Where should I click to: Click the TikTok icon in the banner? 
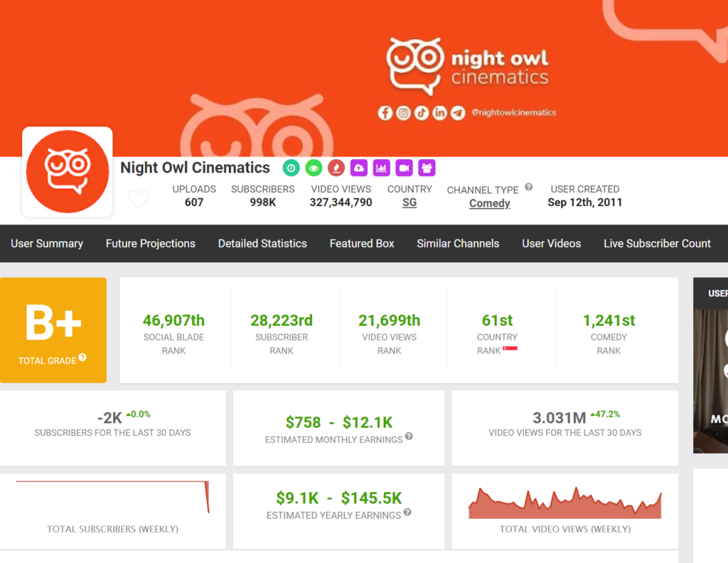(421, 113)
